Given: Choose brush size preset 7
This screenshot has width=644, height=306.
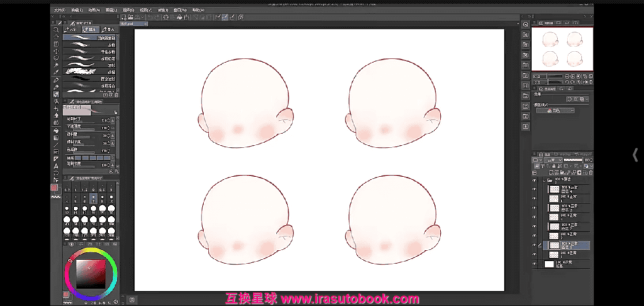Looking at the screenshot, I should tap(94, 199).
